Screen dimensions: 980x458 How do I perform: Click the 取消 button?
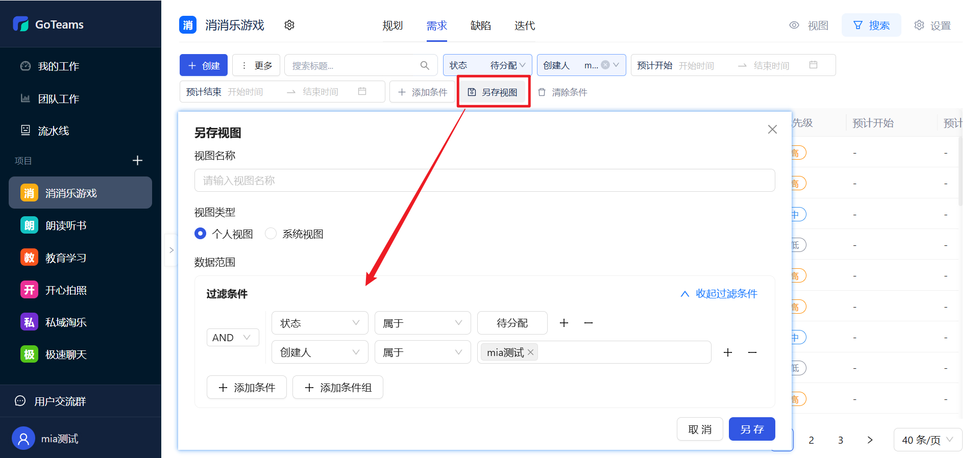[x=700, y=429]
